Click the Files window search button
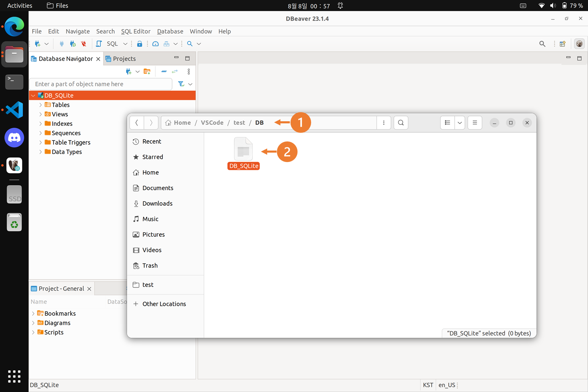Screen dimensions: 588x392 click(x=401, y=123)
